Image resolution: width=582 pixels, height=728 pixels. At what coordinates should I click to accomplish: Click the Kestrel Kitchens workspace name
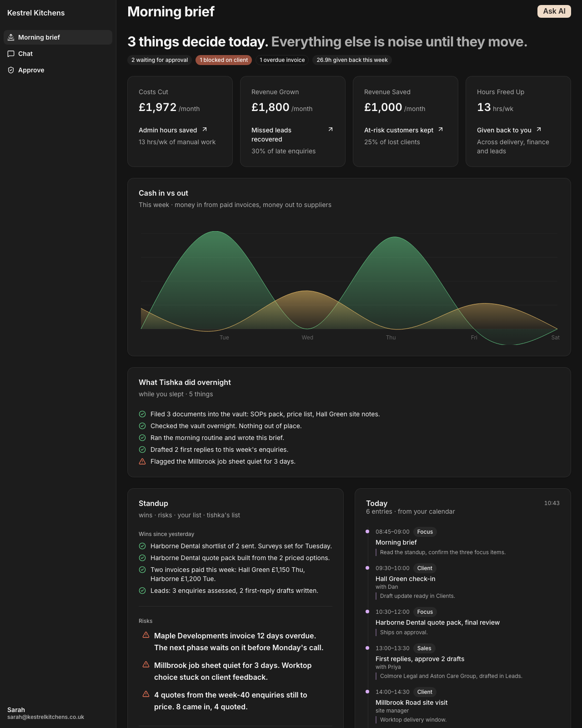[x=36, y=13]
